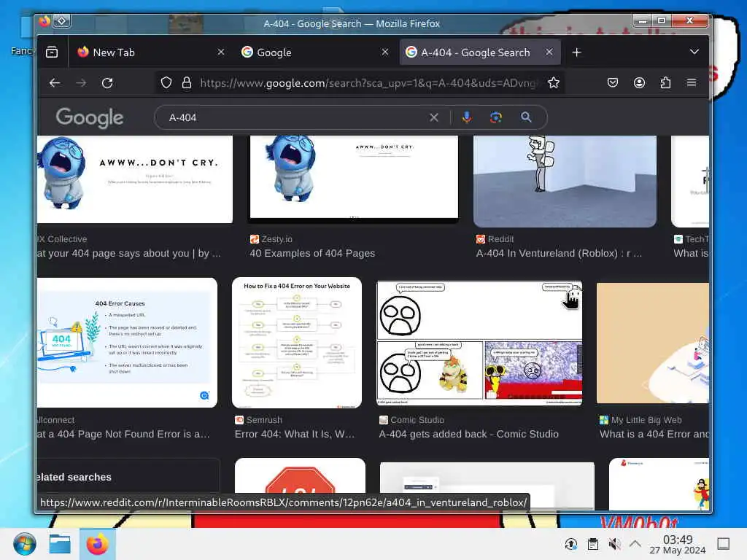
Task: Open a new tab with plus button
Action: tap(576, 52)
